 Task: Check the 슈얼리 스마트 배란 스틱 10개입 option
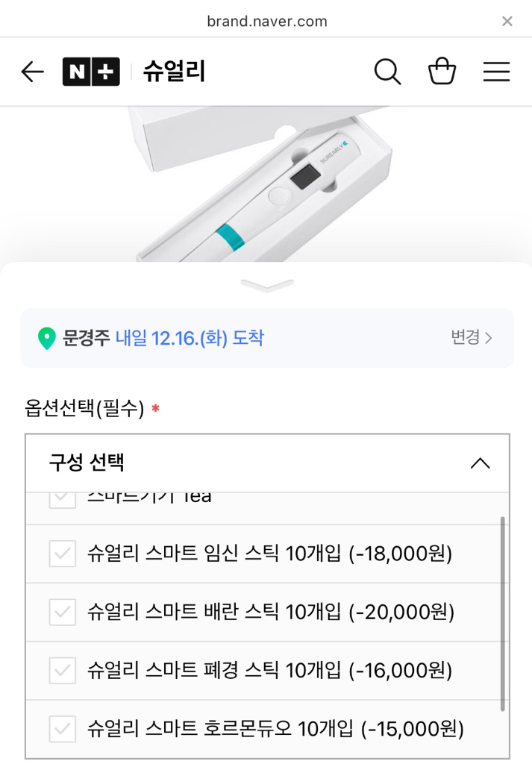click(x=62, y=611)
